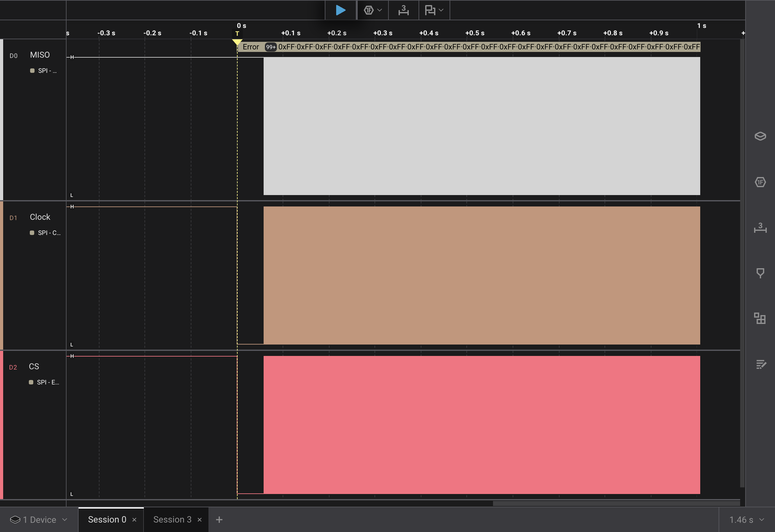This screenshot has width=775, height=532.
Task: Toggle the SPI analyzer tag on Clock channel
Action: point(45,233)
